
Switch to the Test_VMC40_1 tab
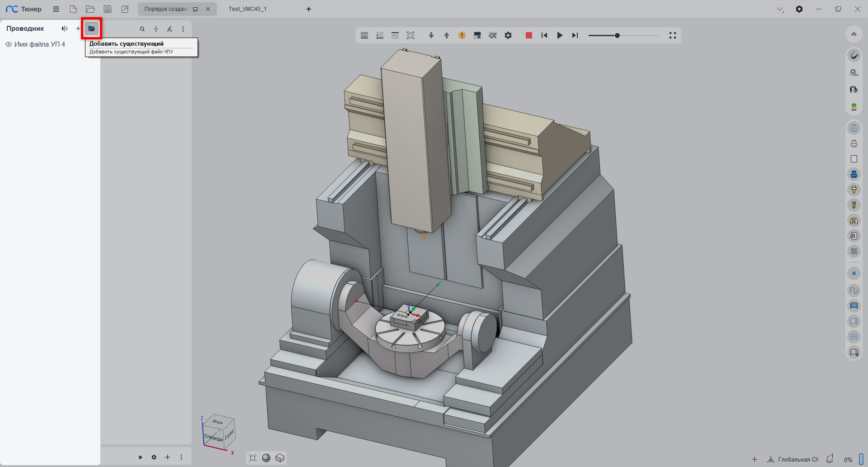pos(247,9)
